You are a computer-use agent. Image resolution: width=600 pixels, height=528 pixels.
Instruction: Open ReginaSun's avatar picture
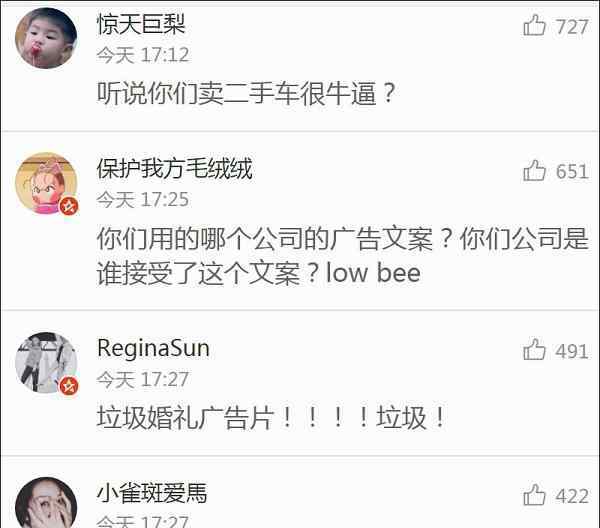pos(46,363)
